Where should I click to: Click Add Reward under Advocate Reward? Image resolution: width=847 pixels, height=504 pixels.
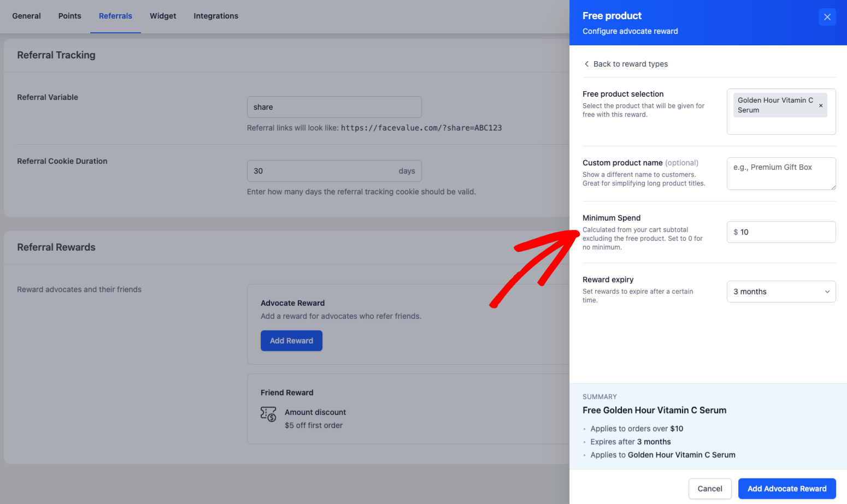[291, 341]
